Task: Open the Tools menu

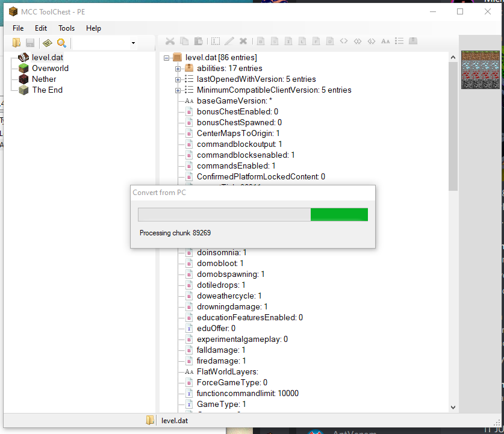Action: point(66,28)
